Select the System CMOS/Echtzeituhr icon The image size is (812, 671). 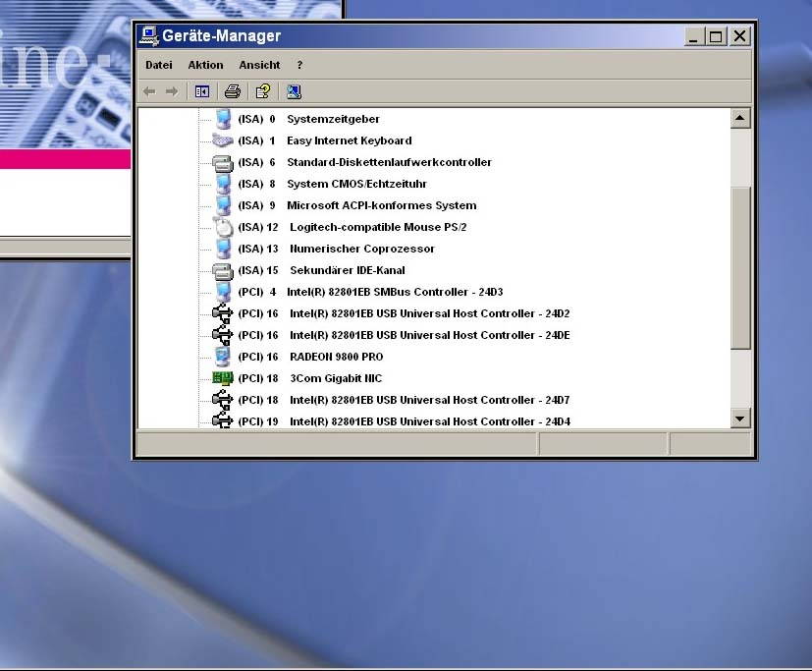pyautogui.click(x=223, y=184)
